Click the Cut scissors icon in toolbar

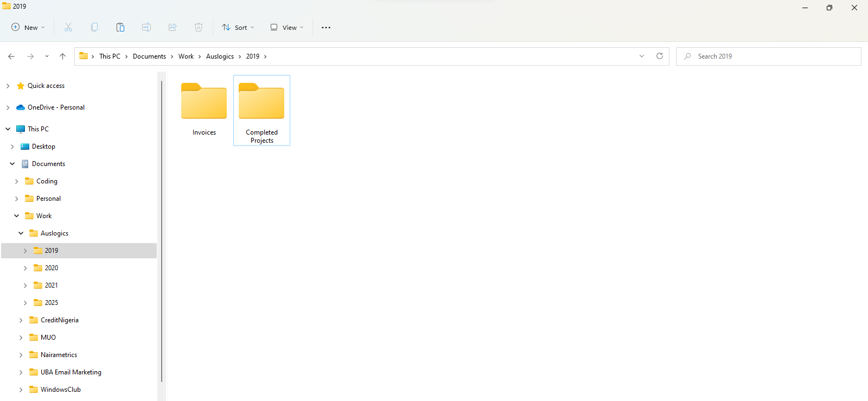tap(68, 27)
